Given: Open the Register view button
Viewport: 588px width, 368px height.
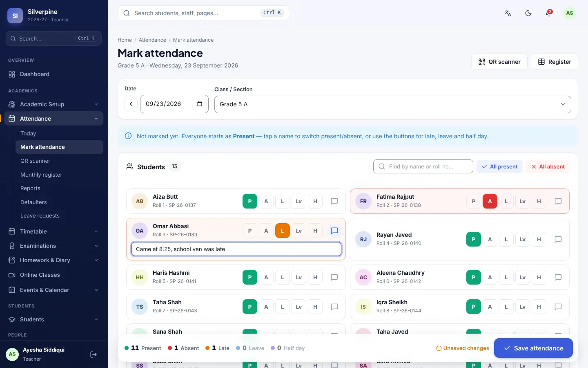Looking at the screenshot, I should point(555,62).
